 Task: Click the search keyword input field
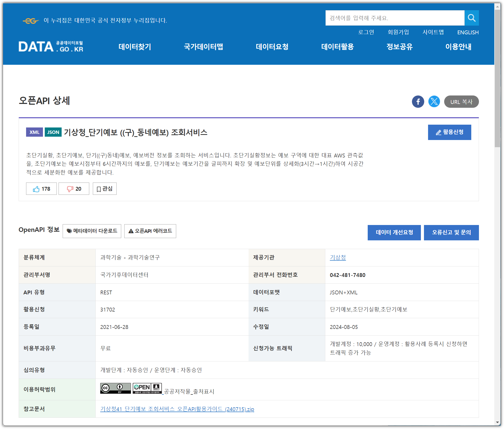395,18
